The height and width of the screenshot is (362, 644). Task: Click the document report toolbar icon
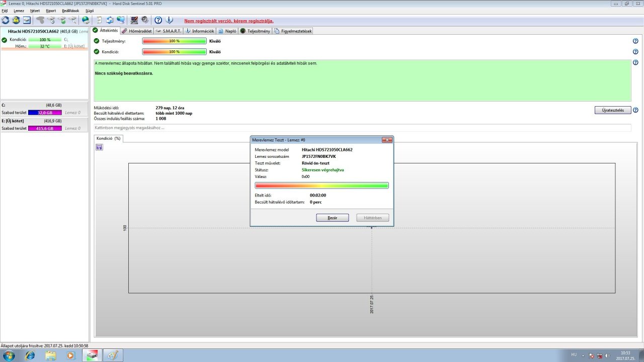coord(99,20)
